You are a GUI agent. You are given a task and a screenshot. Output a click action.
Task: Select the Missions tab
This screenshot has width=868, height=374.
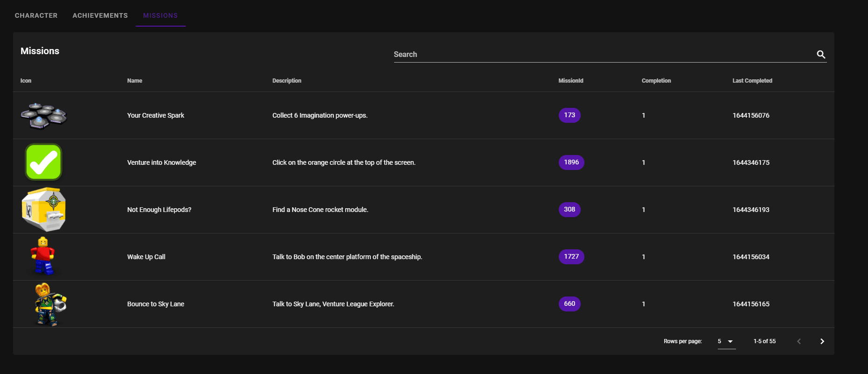click(x=160, y=15)
